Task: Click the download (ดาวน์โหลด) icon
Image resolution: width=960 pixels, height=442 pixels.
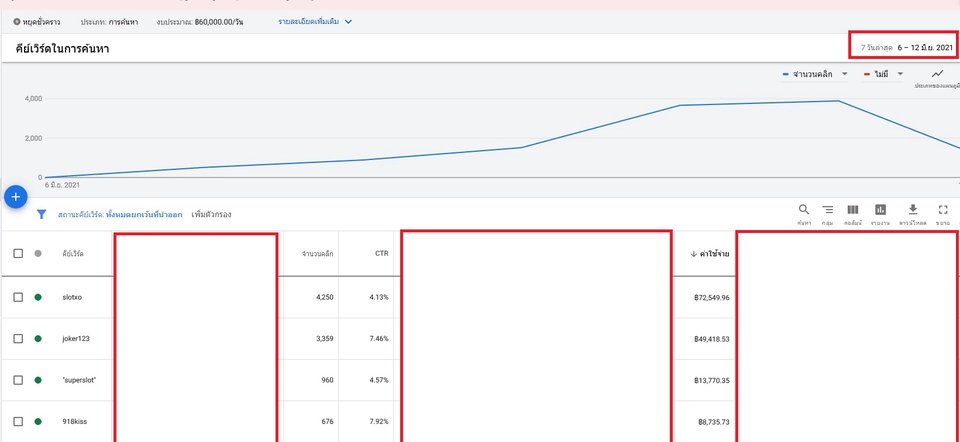Action: click(912, 210)
